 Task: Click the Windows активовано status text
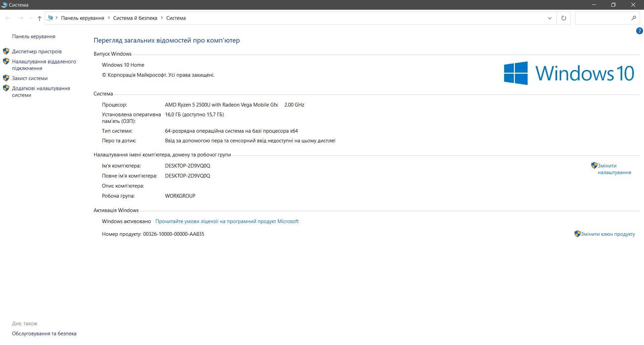(x=126, y=221)
